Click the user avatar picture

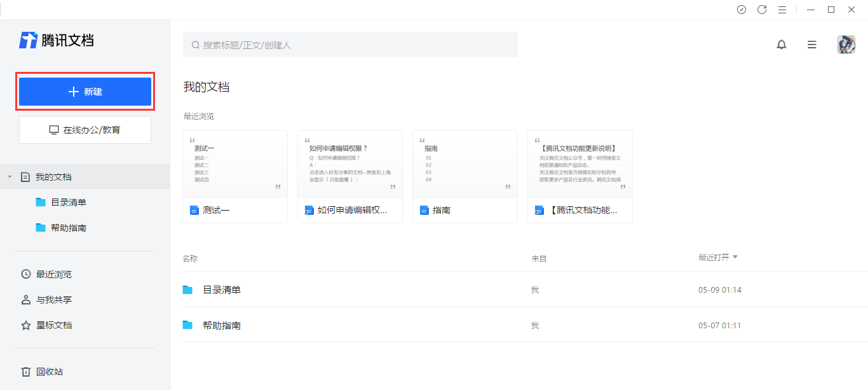pos(846,45)
